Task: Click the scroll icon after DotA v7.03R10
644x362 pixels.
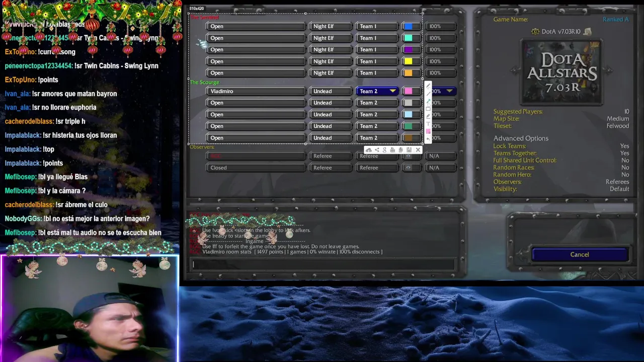Action: (x=587, y=31)
